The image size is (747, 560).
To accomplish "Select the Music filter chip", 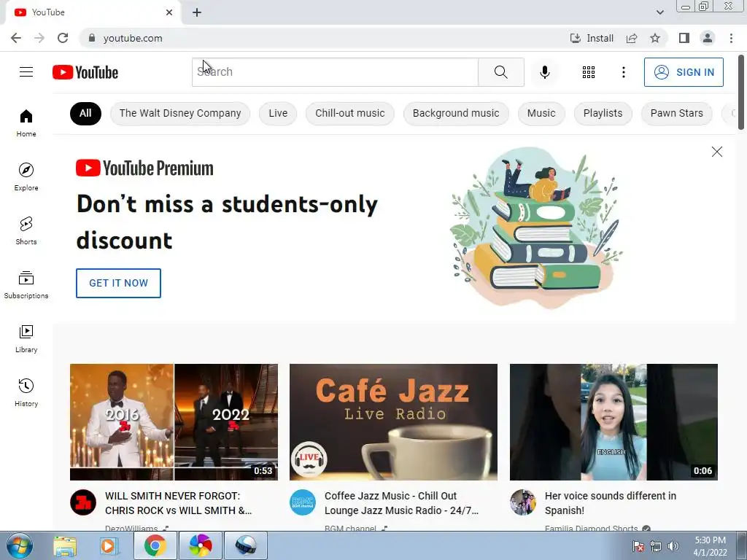I will pos(541,113).
